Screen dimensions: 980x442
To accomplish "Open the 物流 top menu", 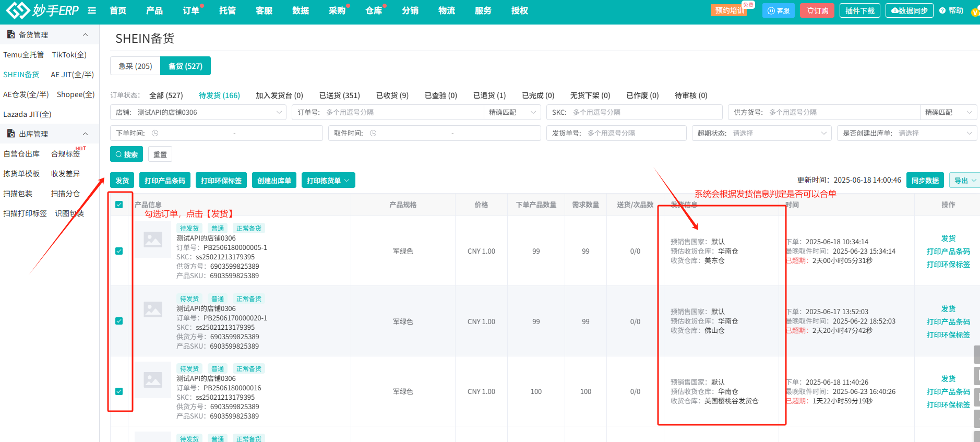I will (x=447, y=10).
